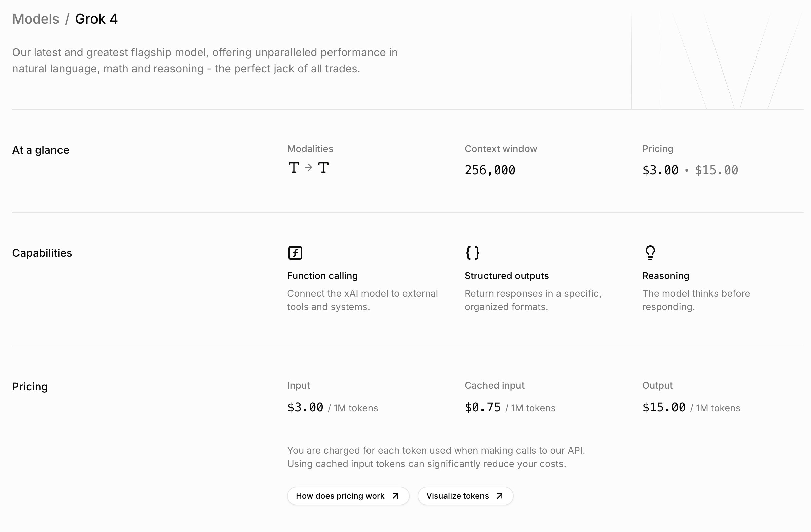The width and height of the screenshot is (811, 532).
Task: Click the Grok 4 breadcrumb title
Action: click(96, 19)
